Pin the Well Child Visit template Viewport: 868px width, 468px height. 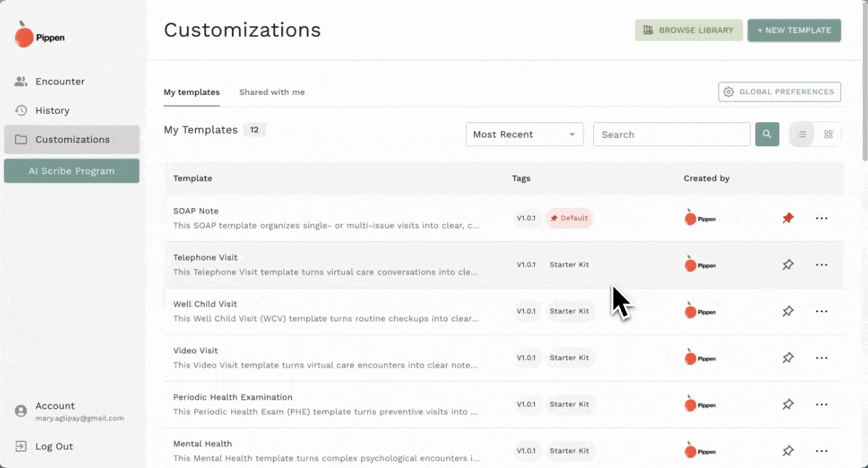coord(787,311)
